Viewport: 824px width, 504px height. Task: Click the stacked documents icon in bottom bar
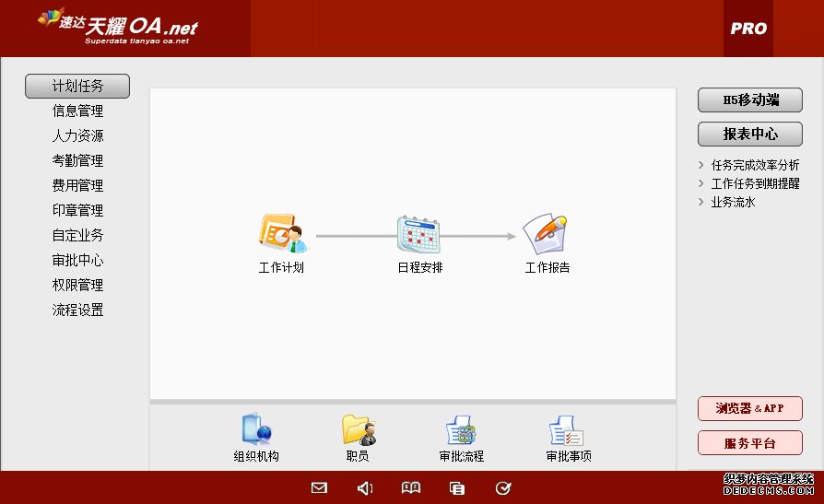coord(457,488)
